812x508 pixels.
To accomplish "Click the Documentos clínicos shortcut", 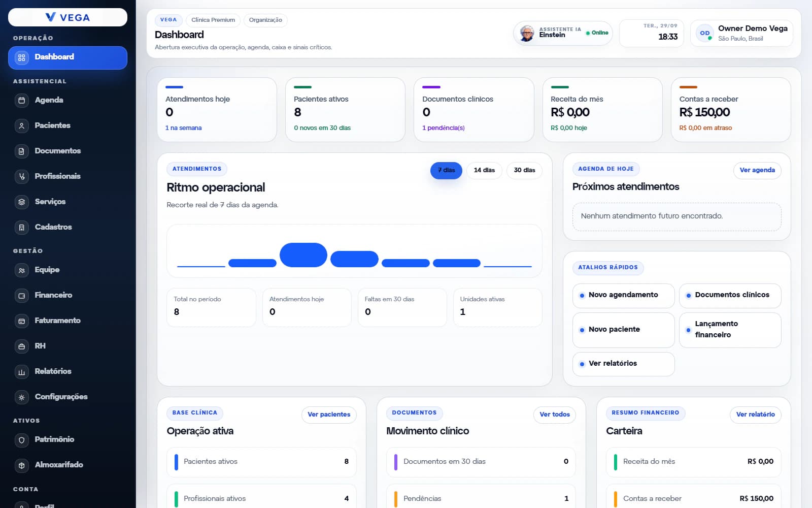I will [730, 295].
